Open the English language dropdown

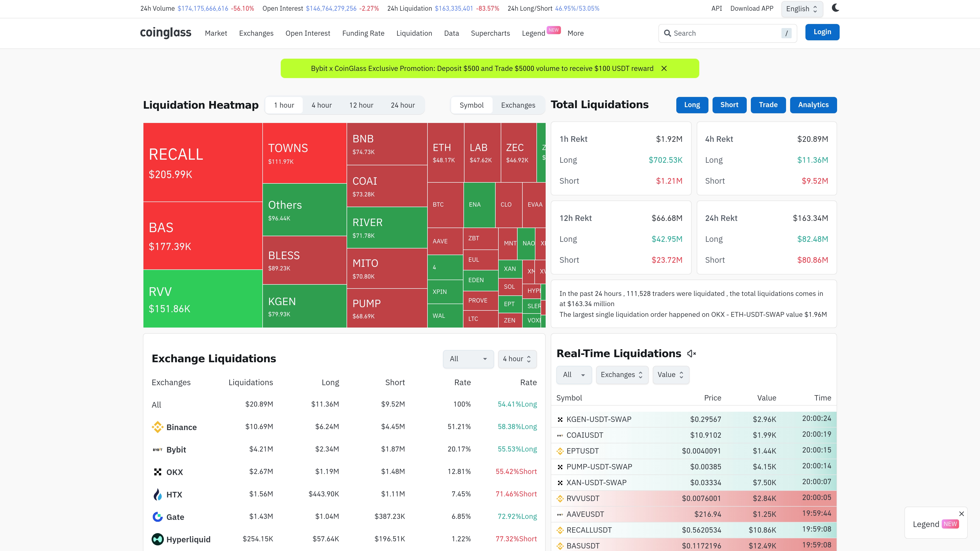(802, 9)
